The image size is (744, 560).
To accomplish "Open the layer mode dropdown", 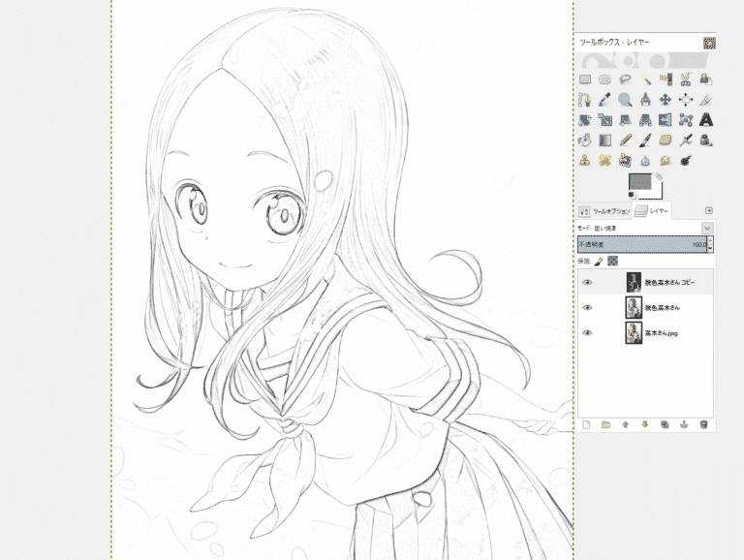I will [x=707, y=228].
